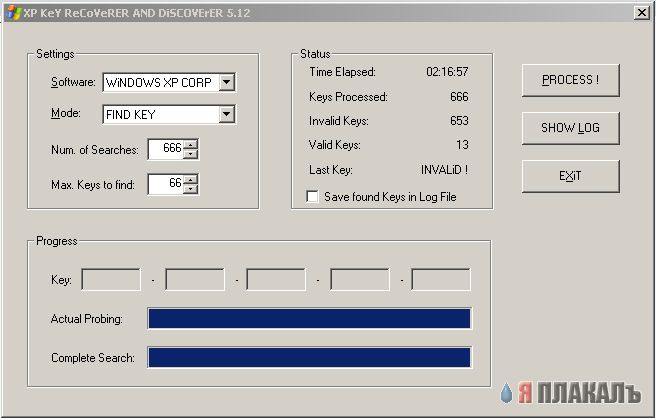Click the Keys Processed: label
Image resolution: width=656 pixels, height=418 pixels.
[348, 97]
